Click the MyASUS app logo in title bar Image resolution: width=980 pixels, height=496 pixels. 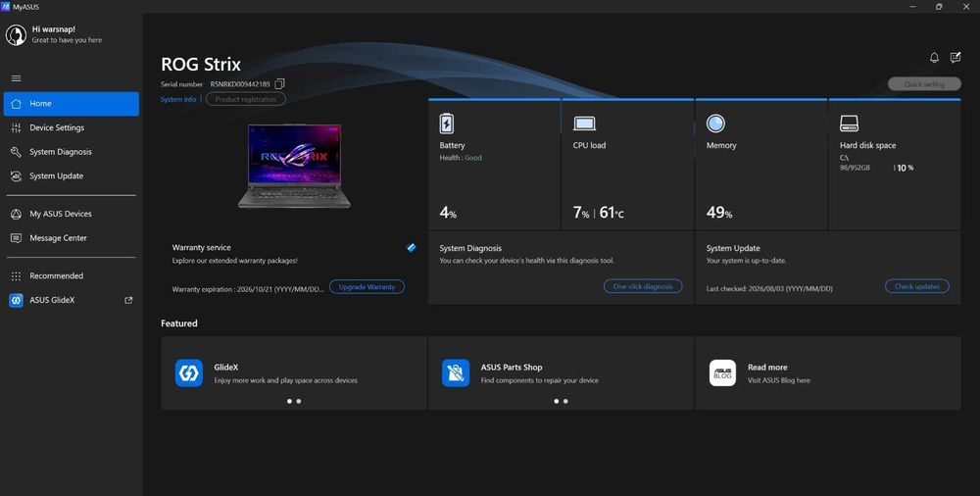(x=6, y=6)
